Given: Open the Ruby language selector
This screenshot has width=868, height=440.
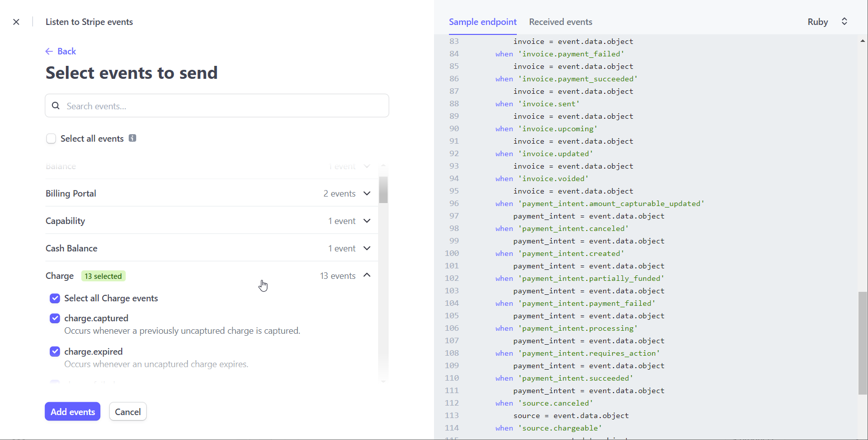Looking at the screenshot, I should click(x=828, y=21).
